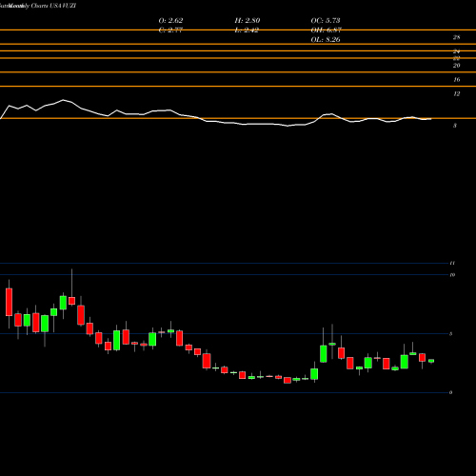Click the '10' price axis label
This screenshot has height=476, width=476.
[x=452, y=275]
